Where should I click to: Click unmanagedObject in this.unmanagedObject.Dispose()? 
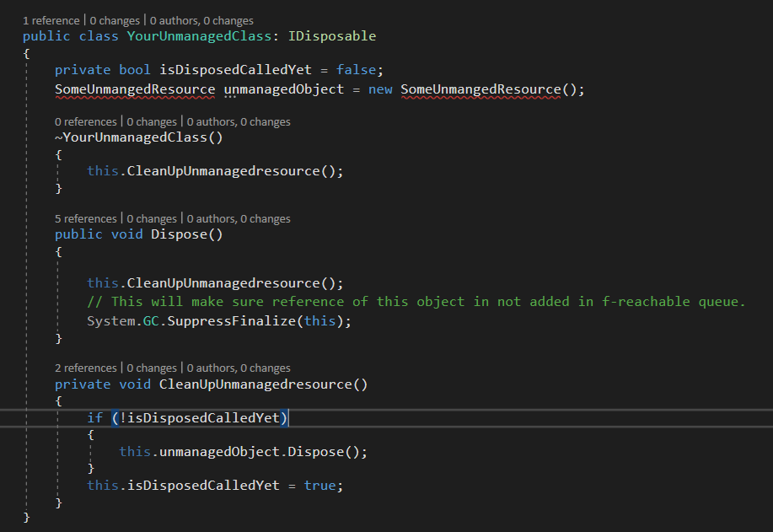219,452
